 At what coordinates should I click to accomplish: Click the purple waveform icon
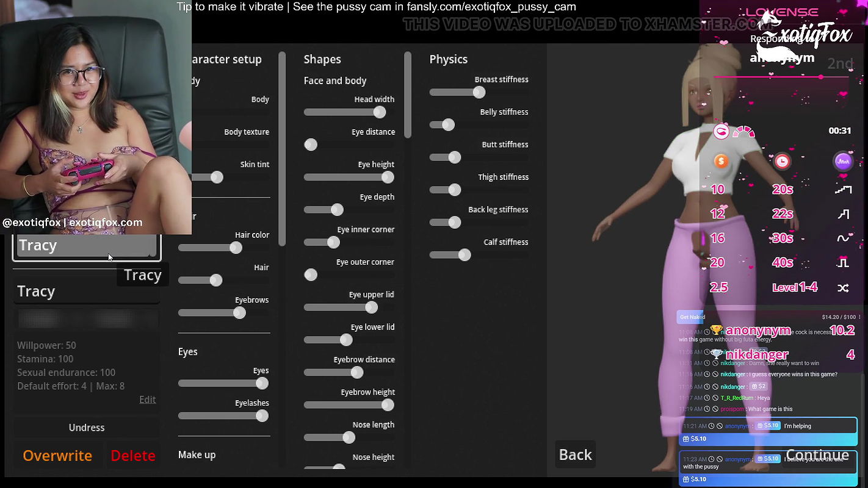tap(843, 161)
